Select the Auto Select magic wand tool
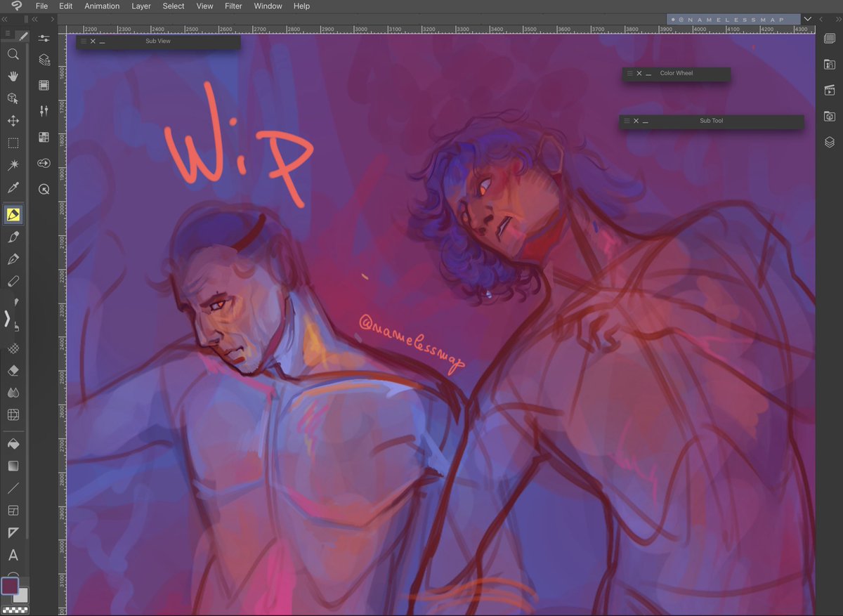 [13, 165]
